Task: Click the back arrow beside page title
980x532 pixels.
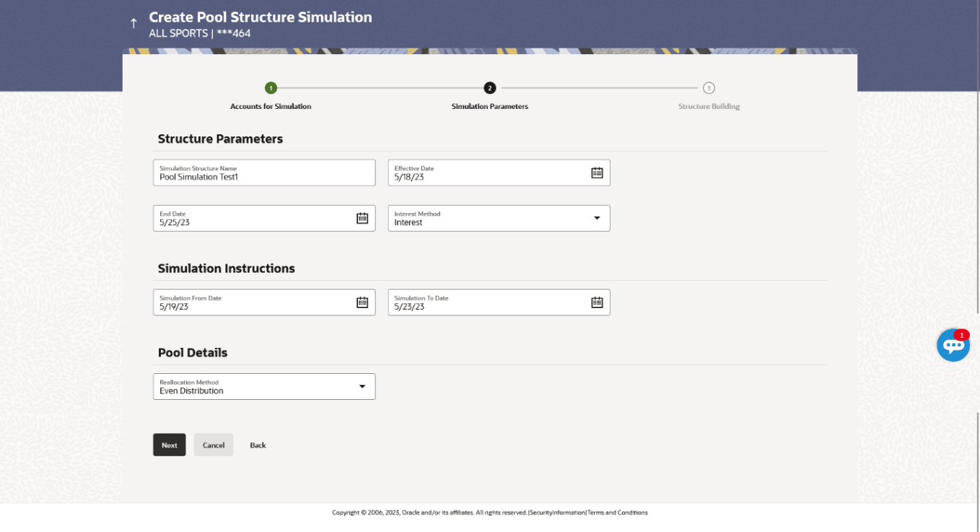Action: point(134,23)
